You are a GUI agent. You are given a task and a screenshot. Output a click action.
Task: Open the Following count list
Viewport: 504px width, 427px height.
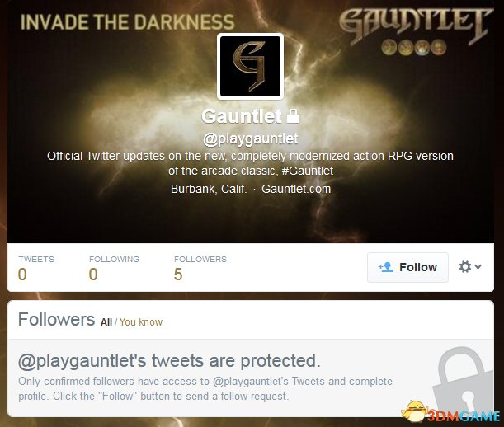114,268
